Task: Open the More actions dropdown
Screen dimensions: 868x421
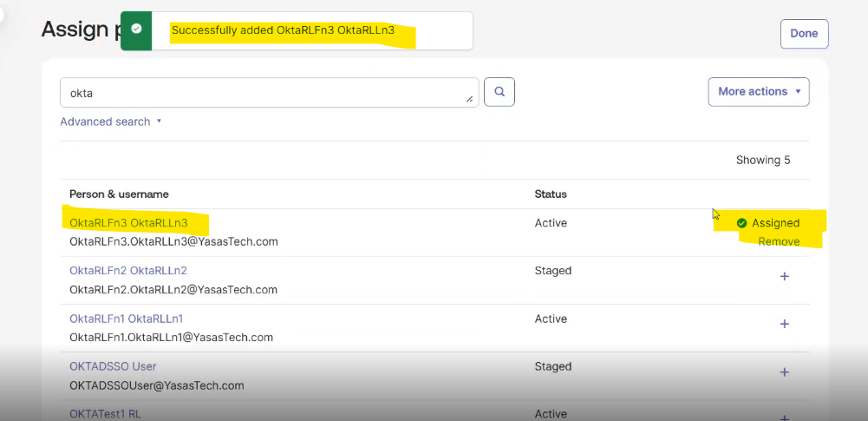Action: (x=758, y=91)
